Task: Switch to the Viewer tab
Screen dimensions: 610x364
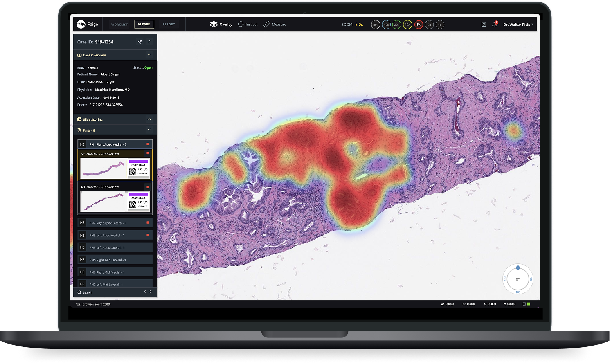Action: (144, 25)
